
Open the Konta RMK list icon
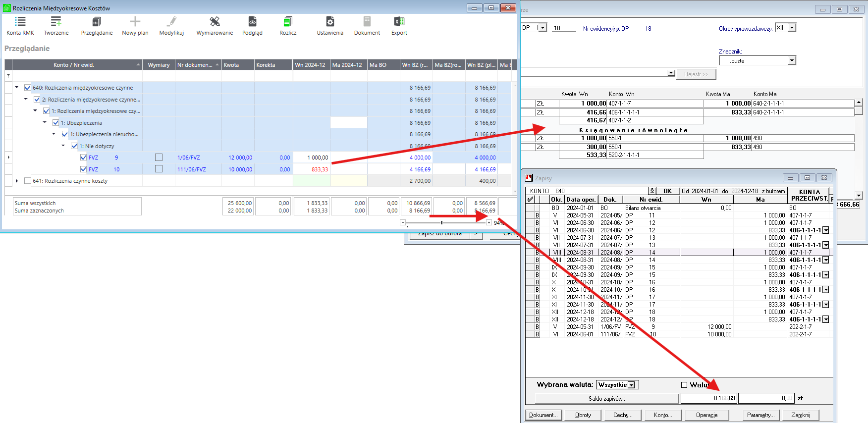coord(20,22)
